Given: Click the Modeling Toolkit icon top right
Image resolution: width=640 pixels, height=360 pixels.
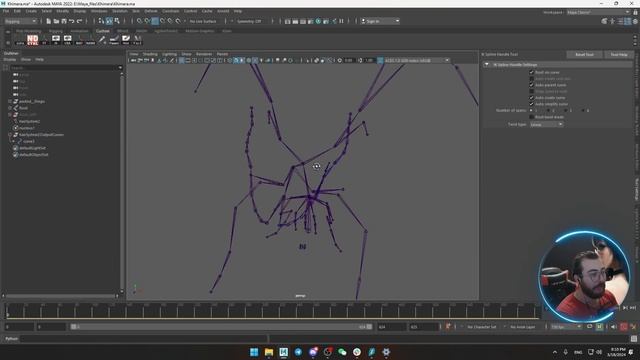Looking at the screenshot, I should click(604, 21).
